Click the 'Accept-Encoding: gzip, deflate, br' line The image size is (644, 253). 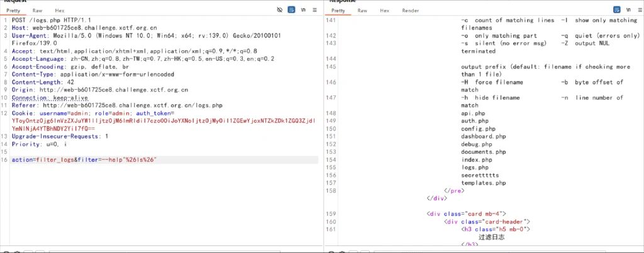[x=70, y=67]
